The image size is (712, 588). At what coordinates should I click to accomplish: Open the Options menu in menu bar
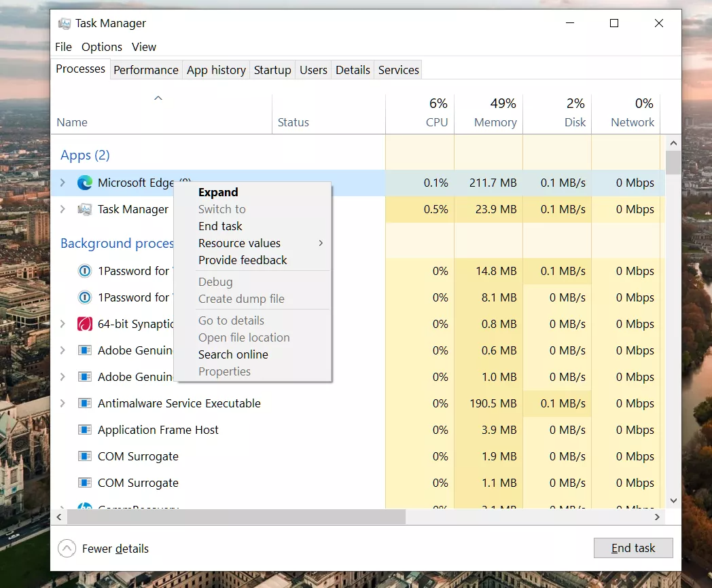(102, 47)
